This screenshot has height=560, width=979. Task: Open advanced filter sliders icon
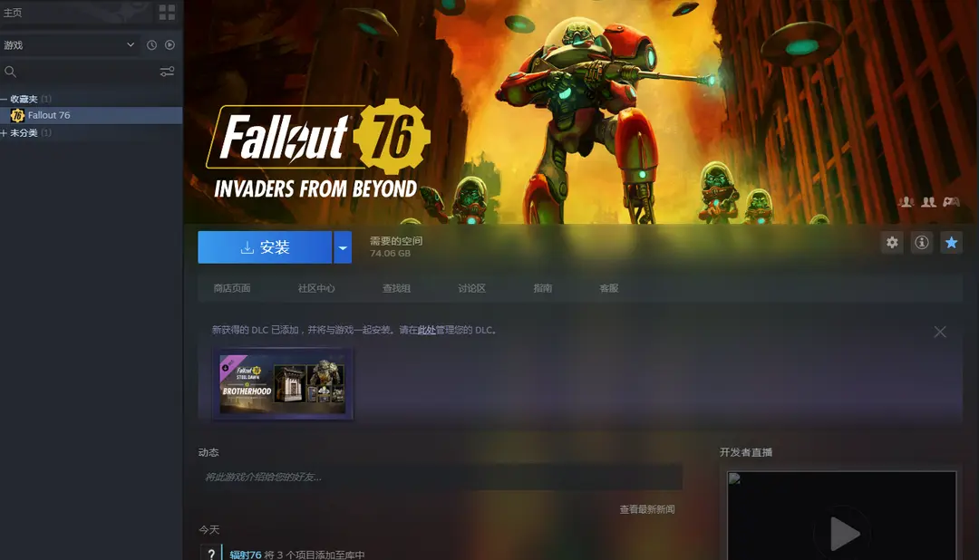[167, 72]
